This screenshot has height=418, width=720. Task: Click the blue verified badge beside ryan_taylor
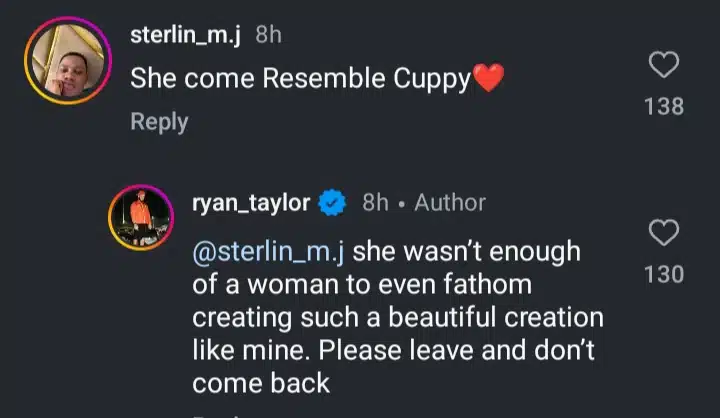(x=332, y=204)
